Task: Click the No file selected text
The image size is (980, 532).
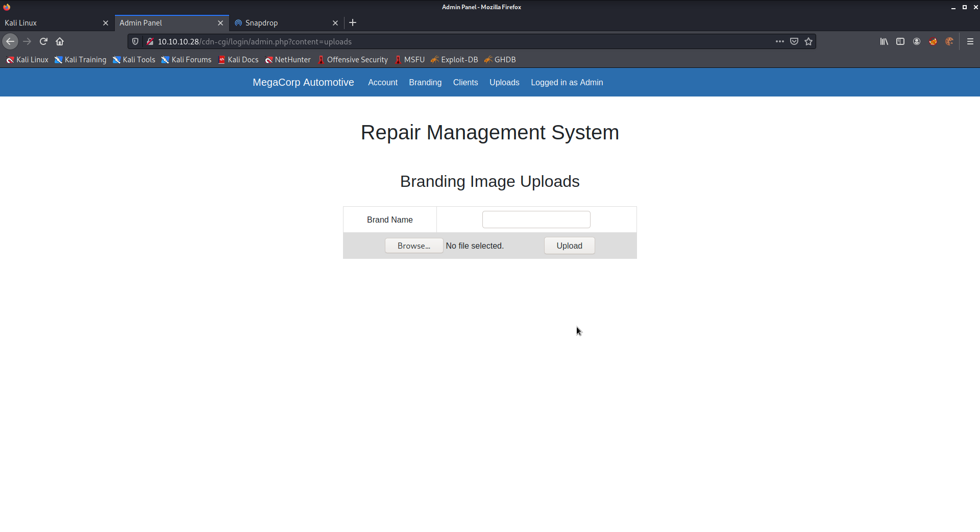Action: pyautogui.click(x=475, y=246)
